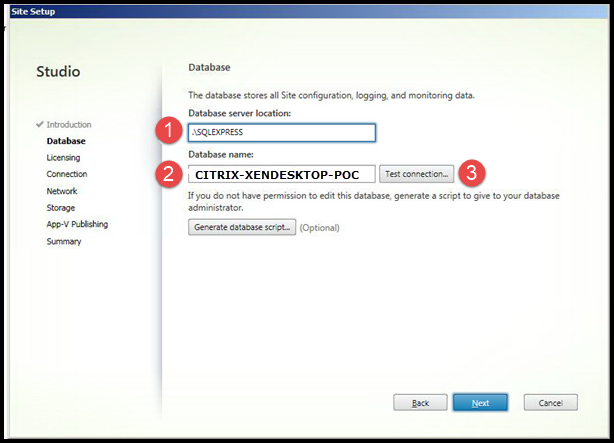Go back with the Back button
Viewport: 614px width, 443px height.
[420, 403]
